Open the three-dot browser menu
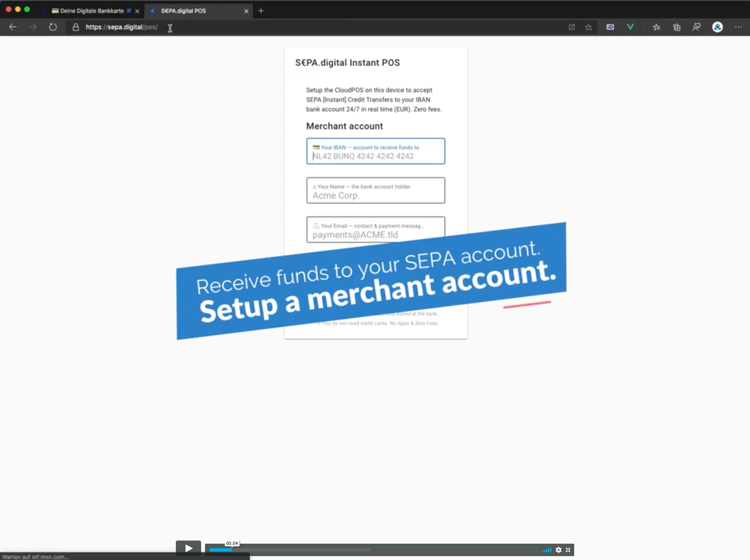The height and width of the screenshot is (560, 750). (x=738, y=27)
